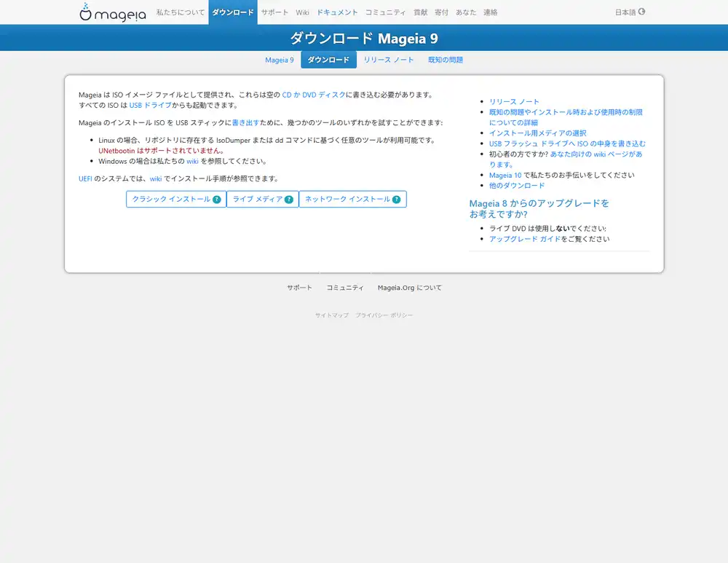
Task: Open 貢献 in the top navigation
Action: coord(421,12)
